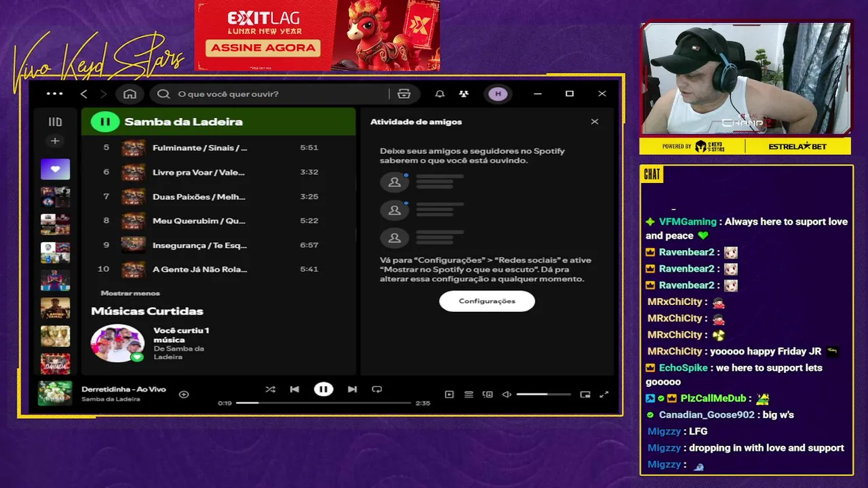The height and width of the screenshot is (488, 868).
Task: Open Spotify Home
Action: 130,94
